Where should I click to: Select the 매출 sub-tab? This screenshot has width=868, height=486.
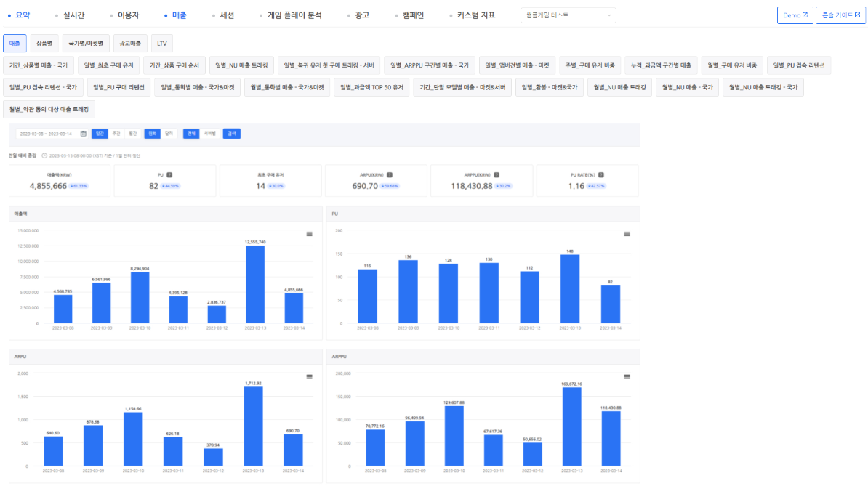coord(15,43)
